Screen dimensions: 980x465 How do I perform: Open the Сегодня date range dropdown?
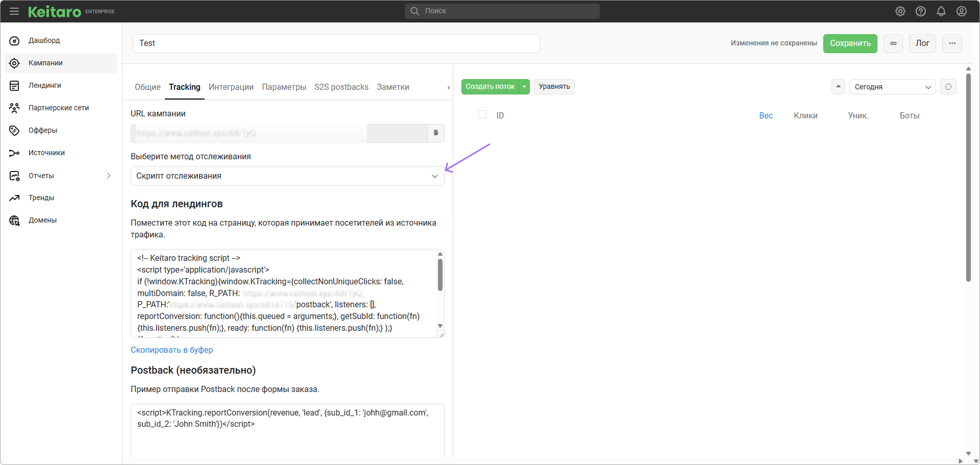[892, 87]
